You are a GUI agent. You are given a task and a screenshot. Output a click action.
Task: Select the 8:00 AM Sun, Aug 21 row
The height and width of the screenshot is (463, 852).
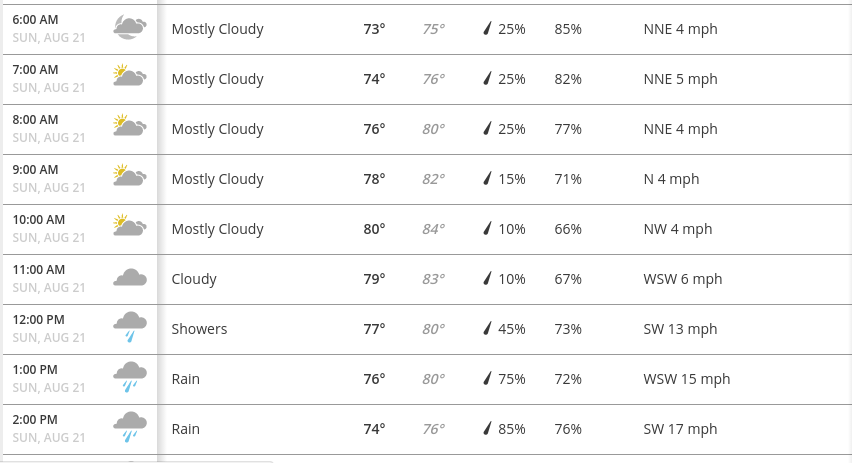click(x=427, y=129)
